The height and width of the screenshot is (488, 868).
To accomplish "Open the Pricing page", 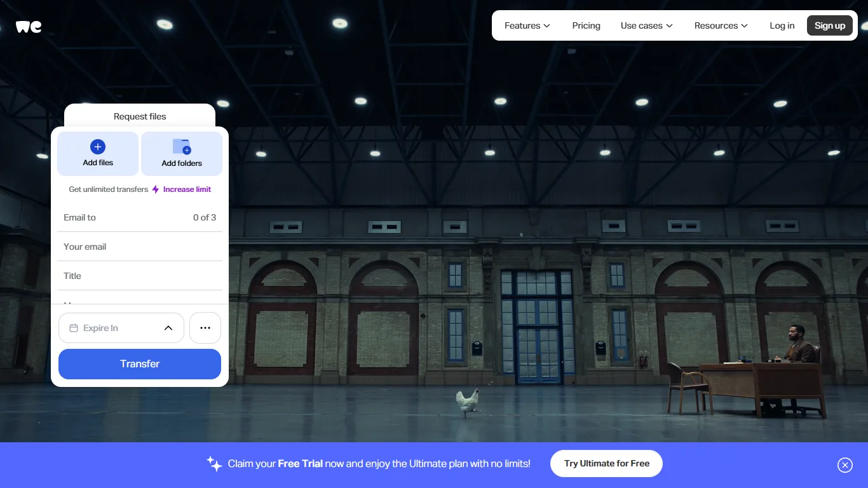I will click(x=586, y=25).
